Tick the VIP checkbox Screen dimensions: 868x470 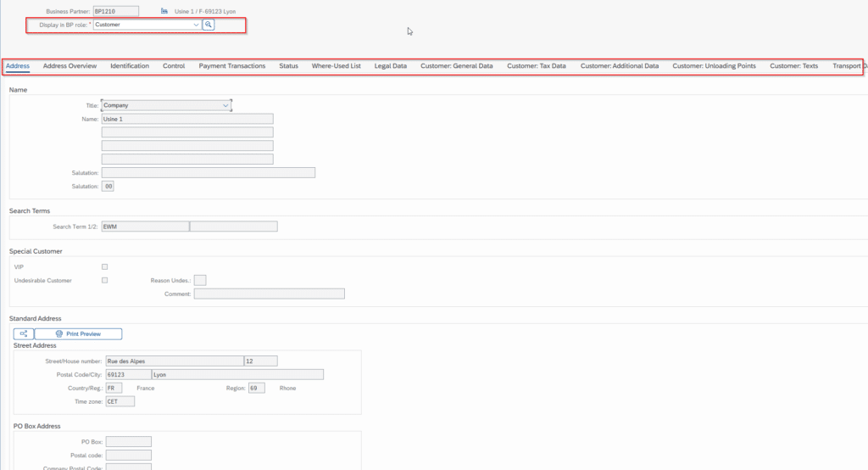pyautogui.click(x=104, y=266)
